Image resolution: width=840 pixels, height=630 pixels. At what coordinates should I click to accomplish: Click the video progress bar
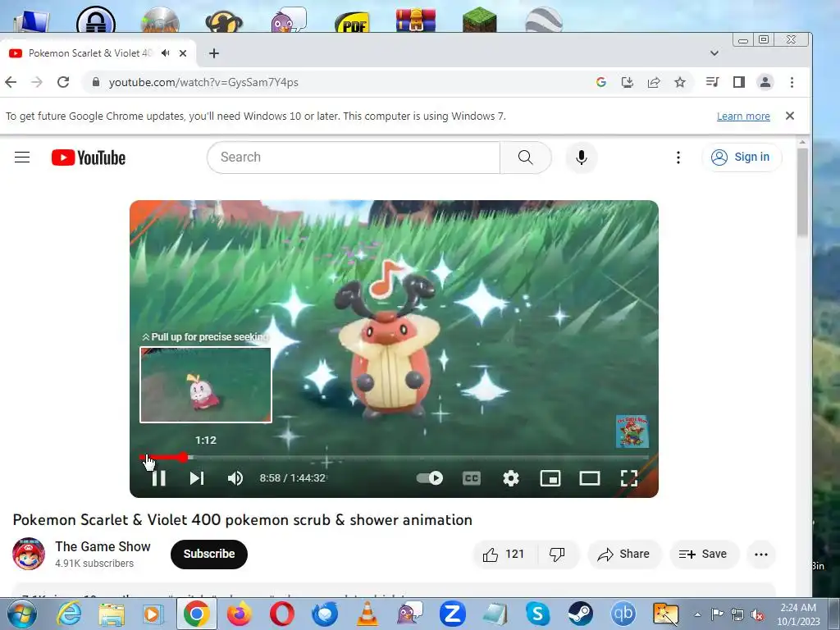point(395,458)
